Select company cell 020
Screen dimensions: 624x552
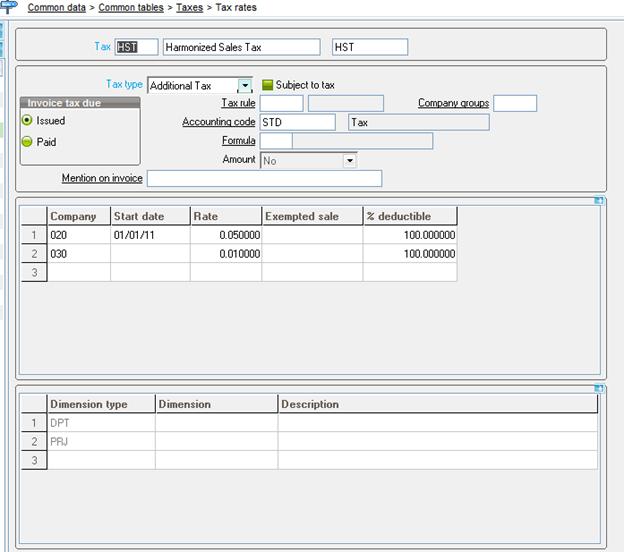point(79,235)
